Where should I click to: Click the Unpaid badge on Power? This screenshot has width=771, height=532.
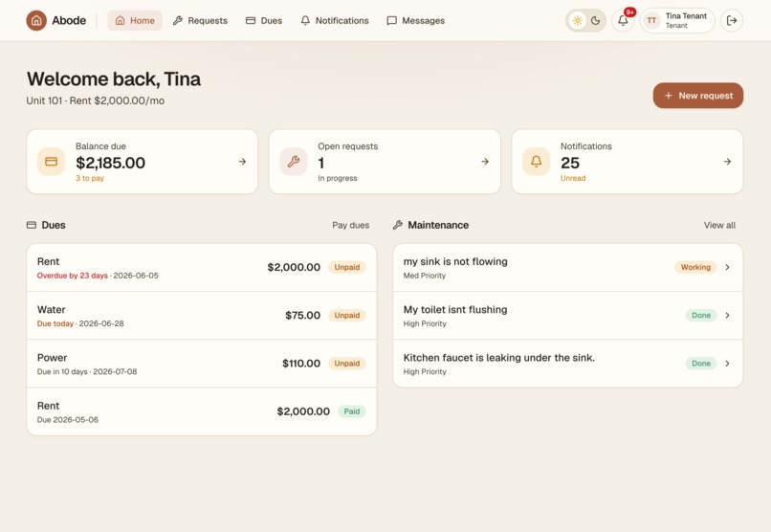point(347,364)
